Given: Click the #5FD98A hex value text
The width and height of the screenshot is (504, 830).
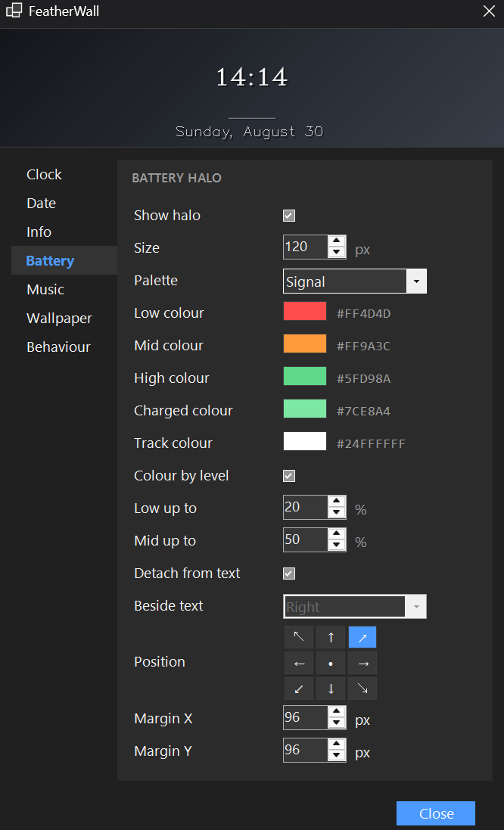Looking at the screenshot, I should (x=364, y=378).
